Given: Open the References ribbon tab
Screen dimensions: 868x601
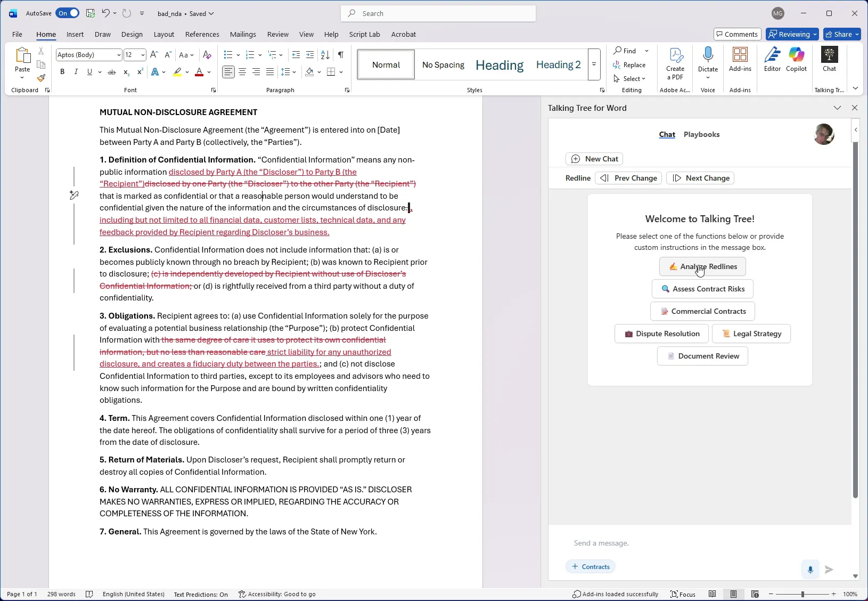Looking at the screenshot, I should 202,34.
